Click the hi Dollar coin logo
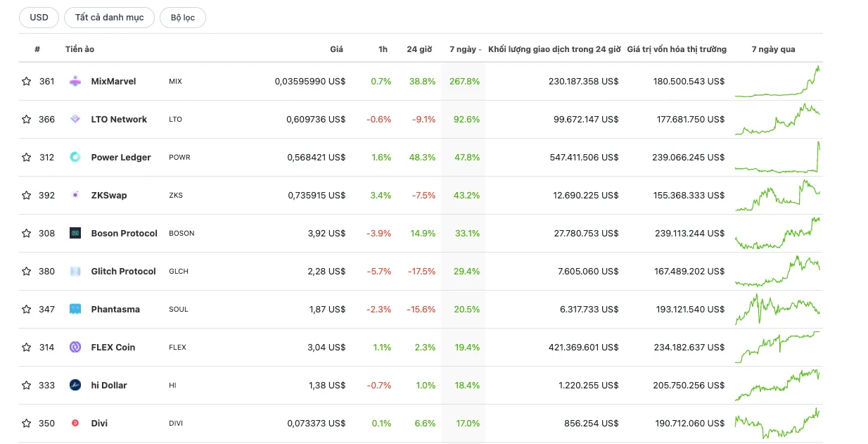Viewport: 868px width, 444px height. pos(75,386)
